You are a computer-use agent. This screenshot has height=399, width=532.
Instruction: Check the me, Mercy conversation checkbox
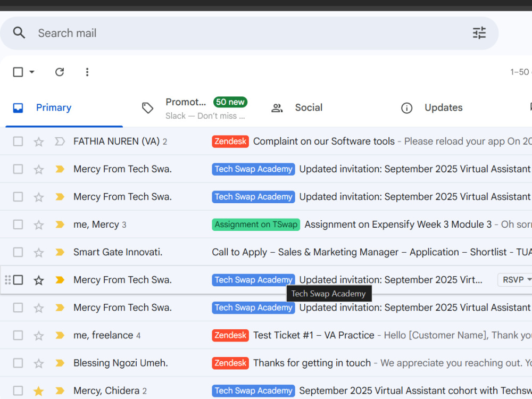coord(18,225)
